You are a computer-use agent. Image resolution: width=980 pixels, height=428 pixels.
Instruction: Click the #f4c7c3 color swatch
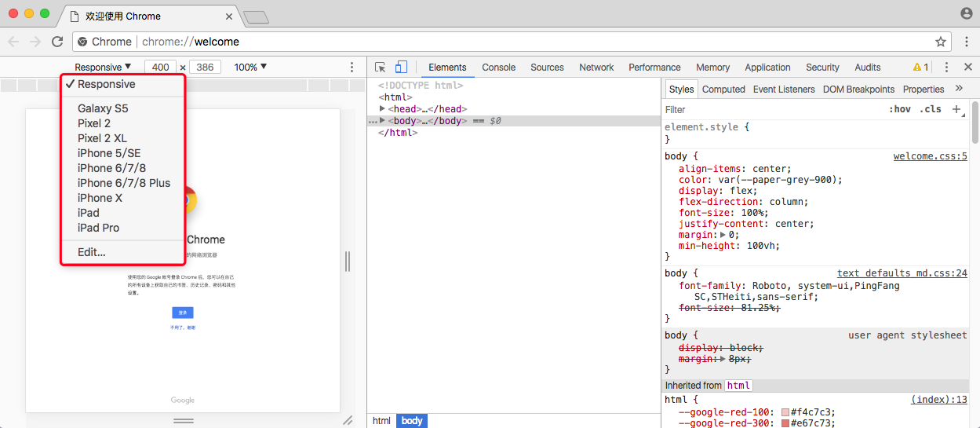click(785, 412)
